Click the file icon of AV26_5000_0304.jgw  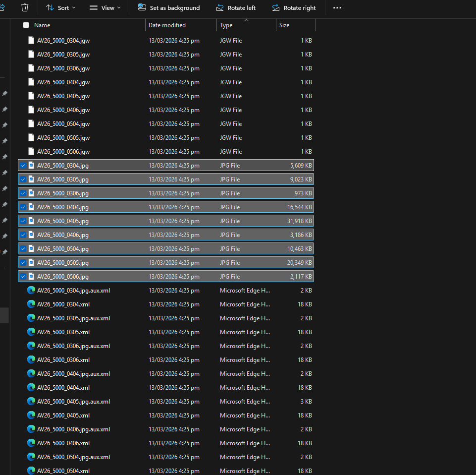(31, 40)
